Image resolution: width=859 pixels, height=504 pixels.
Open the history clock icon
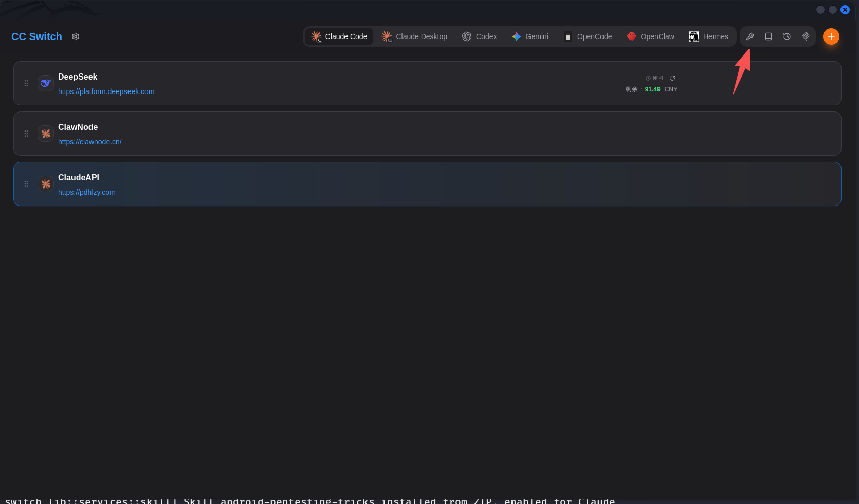tap(787, 36)
